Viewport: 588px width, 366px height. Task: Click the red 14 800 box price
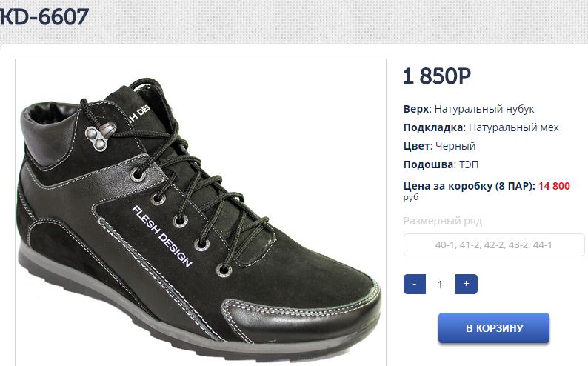(554, 186)
